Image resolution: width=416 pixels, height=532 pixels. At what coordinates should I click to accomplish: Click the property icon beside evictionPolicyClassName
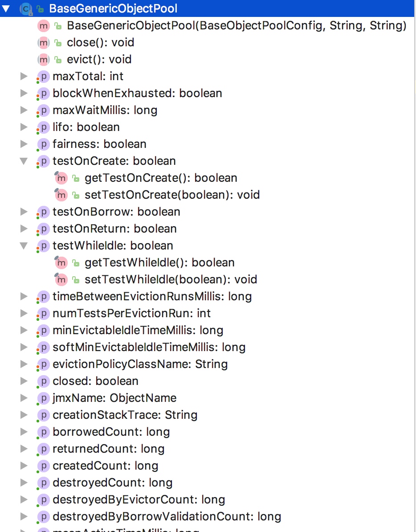click(x=43, y=364)
